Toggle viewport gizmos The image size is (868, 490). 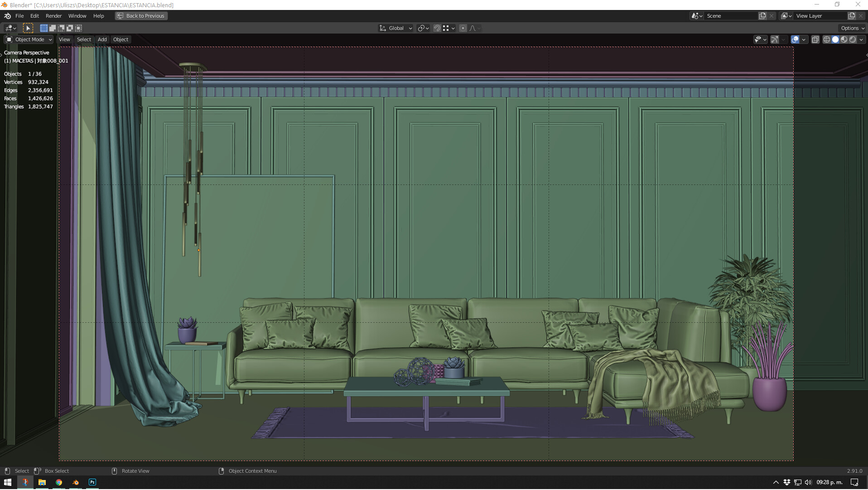(x=775, y=39)
